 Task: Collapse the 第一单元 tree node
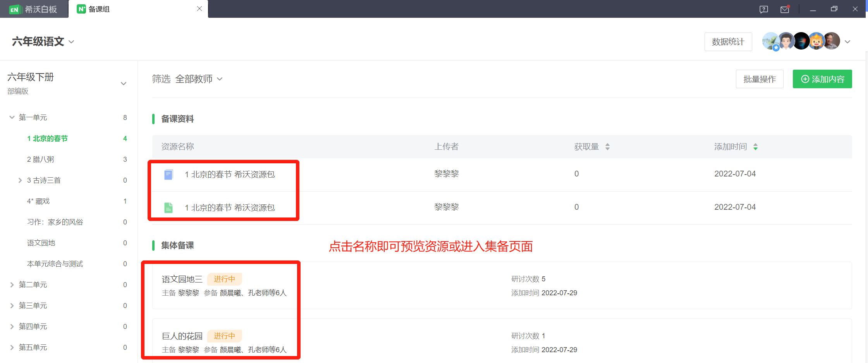12,117
